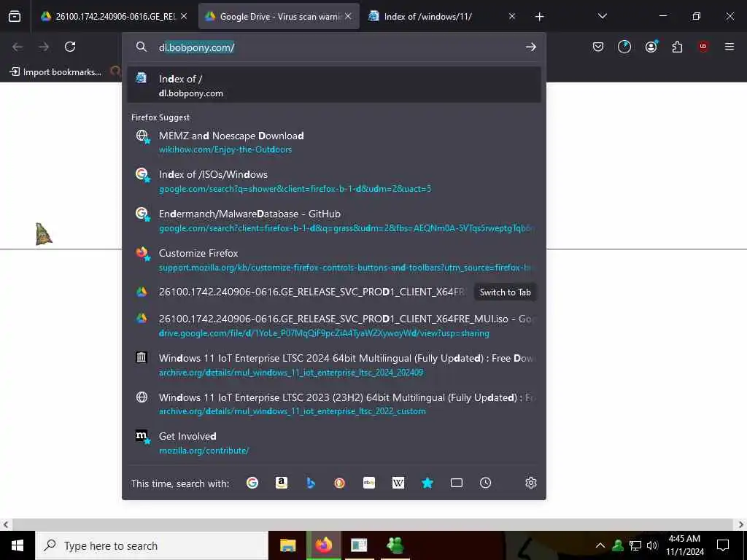747x560 pixels.
Task: Open the volume speaker tray icon
Action: point(652,545)
